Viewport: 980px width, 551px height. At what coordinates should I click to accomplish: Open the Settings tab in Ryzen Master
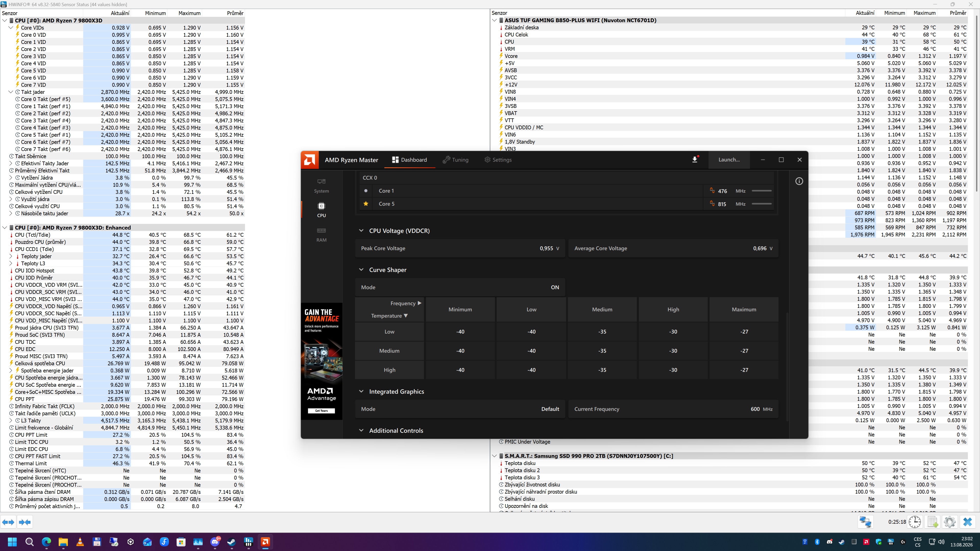pos(498,160)
